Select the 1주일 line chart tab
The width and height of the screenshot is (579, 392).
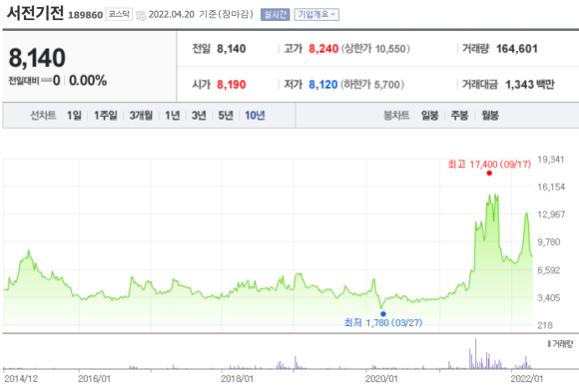(106, 116)
